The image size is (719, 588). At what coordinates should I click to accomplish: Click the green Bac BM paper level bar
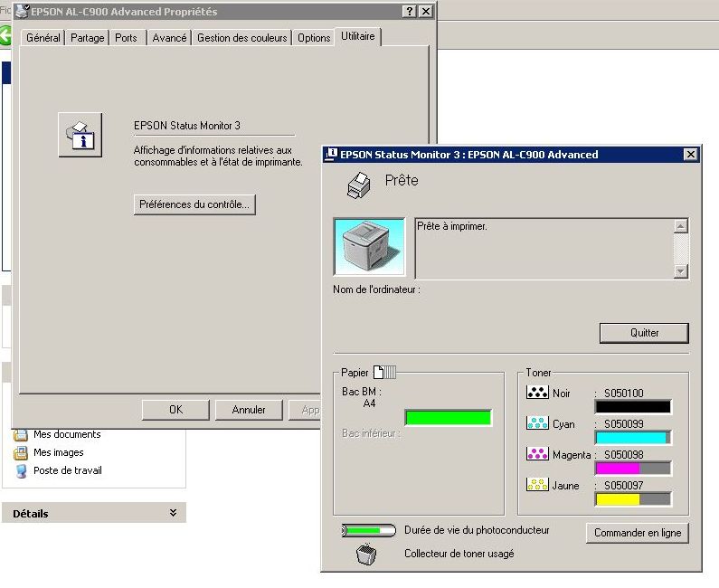coord(448,418)
